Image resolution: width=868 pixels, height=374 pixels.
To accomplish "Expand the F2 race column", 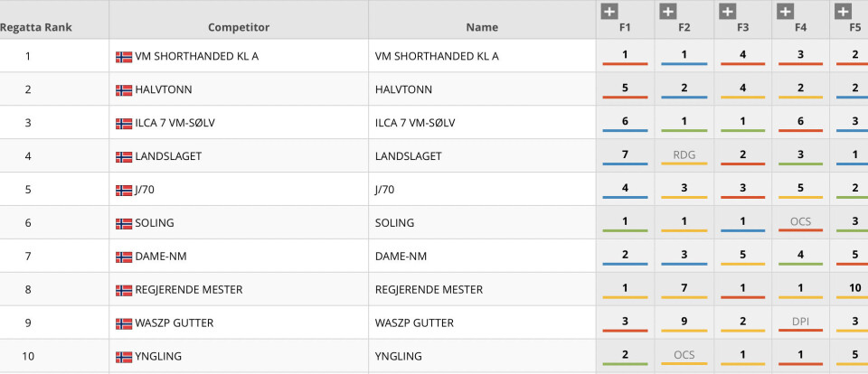I will pos(668,12).
